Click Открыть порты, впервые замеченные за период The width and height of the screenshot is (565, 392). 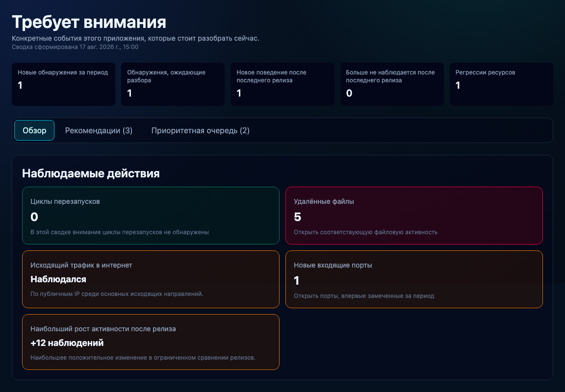[x=364, y=296]
